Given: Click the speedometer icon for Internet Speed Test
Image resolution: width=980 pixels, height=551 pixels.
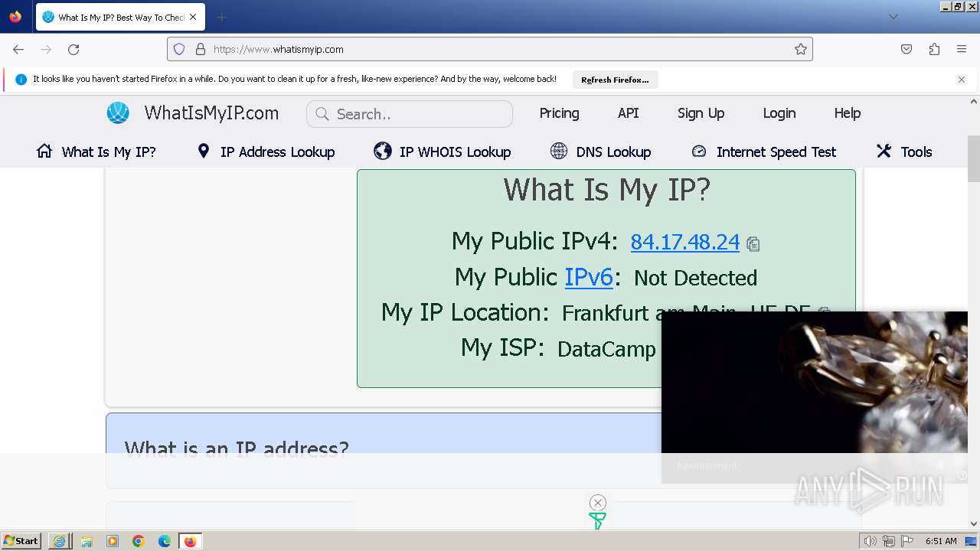Looking at the screenshot, I should tap(698, 151).
